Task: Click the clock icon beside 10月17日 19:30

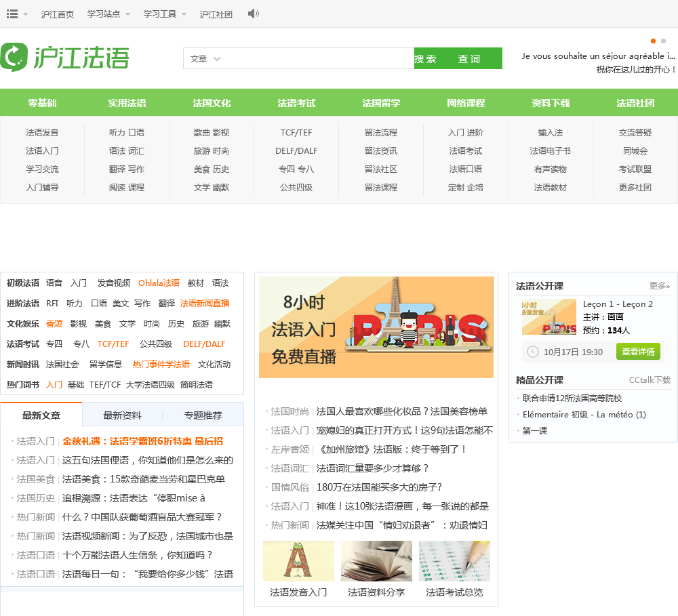Action: 533,352
